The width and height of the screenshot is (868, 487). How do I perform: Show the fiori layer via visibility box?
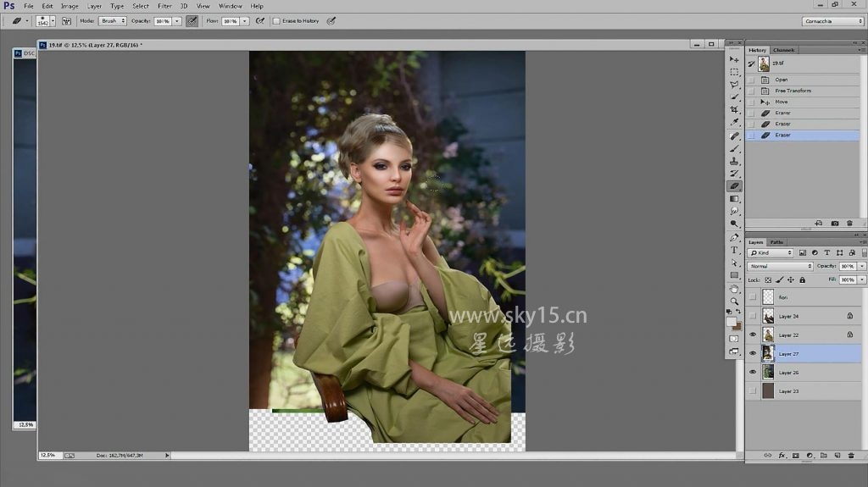pyautogui.click(x=753, y=297)
